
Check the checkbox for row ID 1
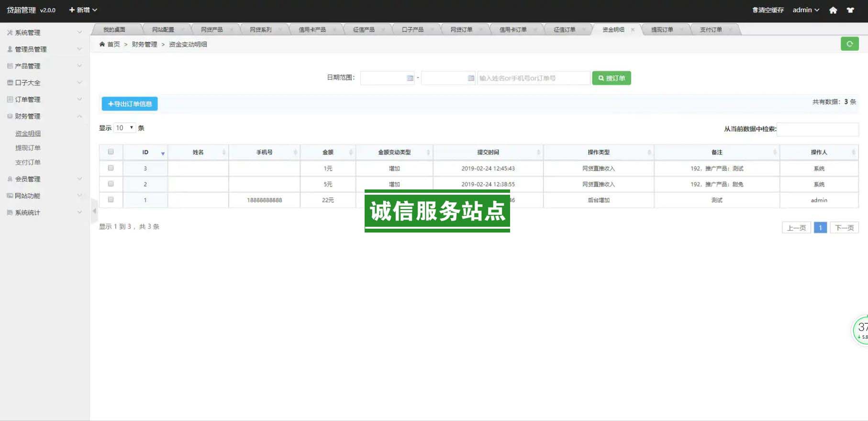tap(111, 199)
